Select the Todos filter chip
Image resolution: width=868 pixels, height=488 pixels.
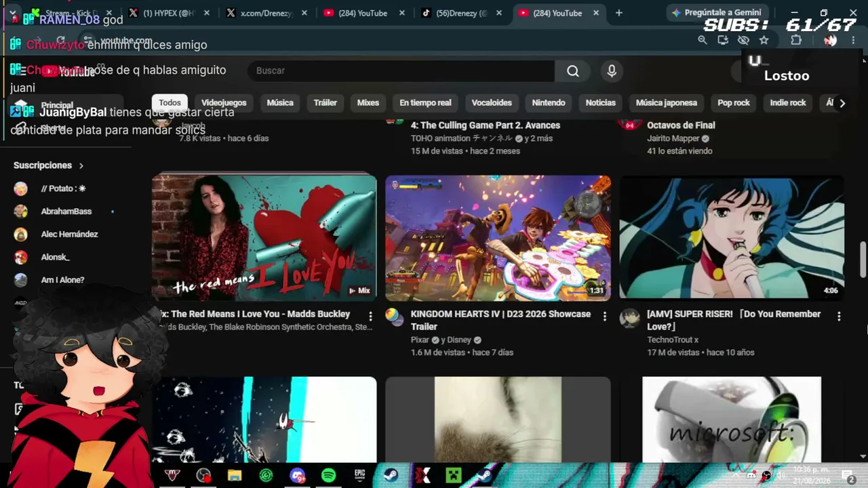pos(170,103)
